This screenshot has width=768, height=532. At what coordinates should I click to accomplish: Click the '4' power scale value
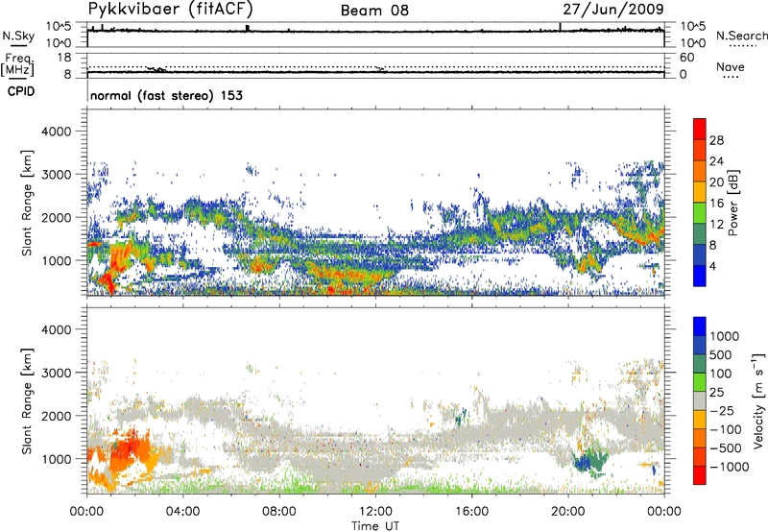click(713, 266)
